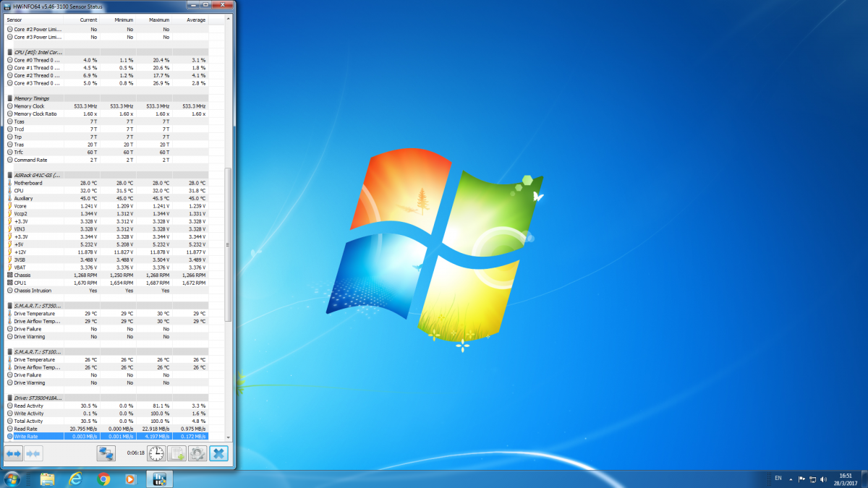The width and height of the screenshot is (868, 488).
Task: Select the Core #0 Thread 0 usage row
Action: [106, 60]
